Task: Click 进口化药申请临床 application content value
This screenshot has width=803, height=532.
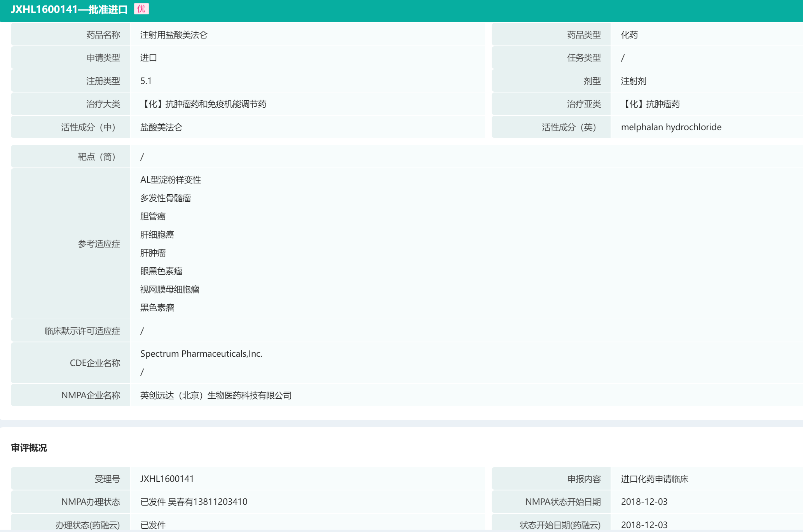Action: coord(655,479)
